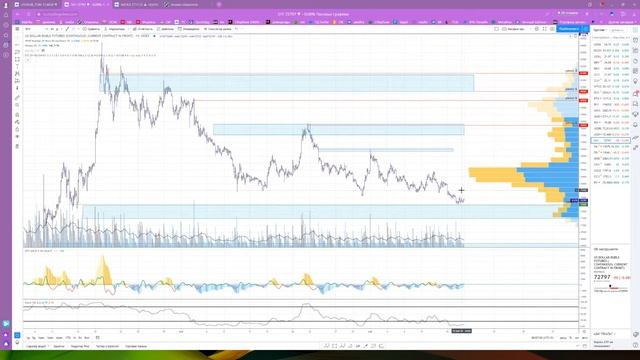Open the select layout square icon
Screen dimensions: 640x360
pyautogui.click(x=496, y=29)
